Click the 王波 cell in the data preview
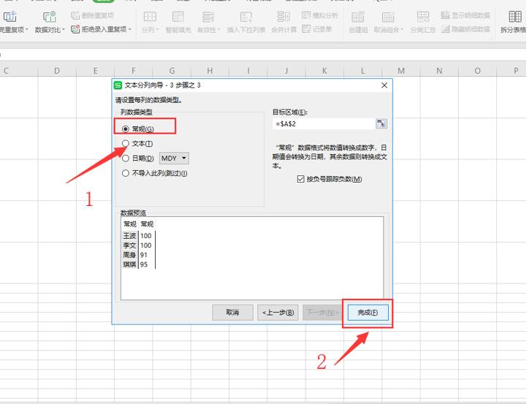The height and width of the screenshot is (404, 532). (130, 236)
